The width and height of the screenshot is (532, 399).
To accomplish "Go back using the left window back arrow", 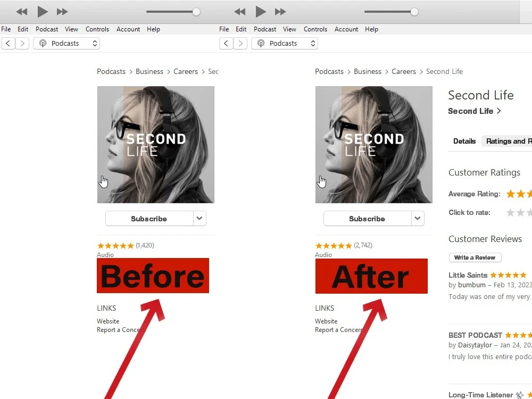I will [8, 44].
